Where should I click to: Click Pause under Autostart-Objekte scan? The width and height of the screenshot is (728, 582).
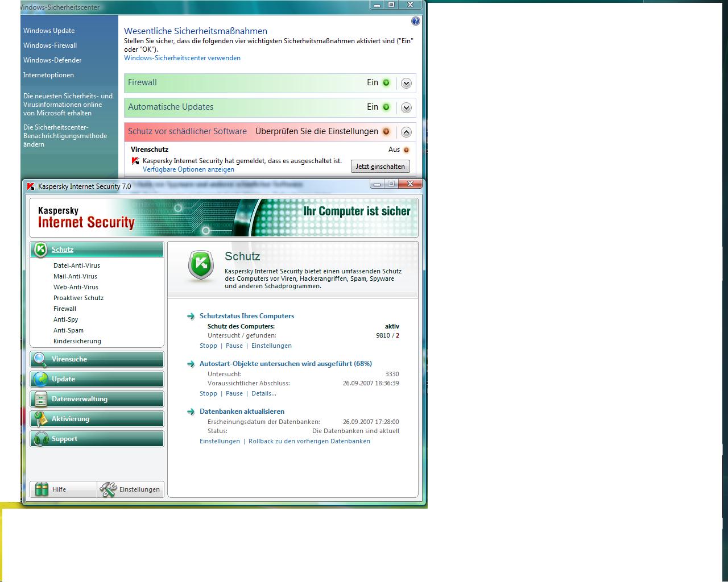coord(234,393)
